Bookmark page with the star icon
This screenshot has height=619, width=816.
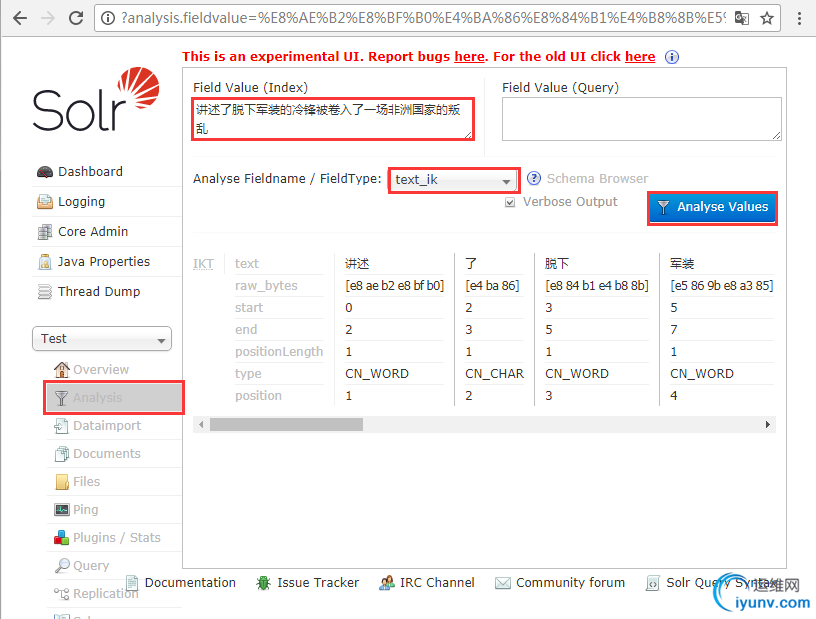767,18
